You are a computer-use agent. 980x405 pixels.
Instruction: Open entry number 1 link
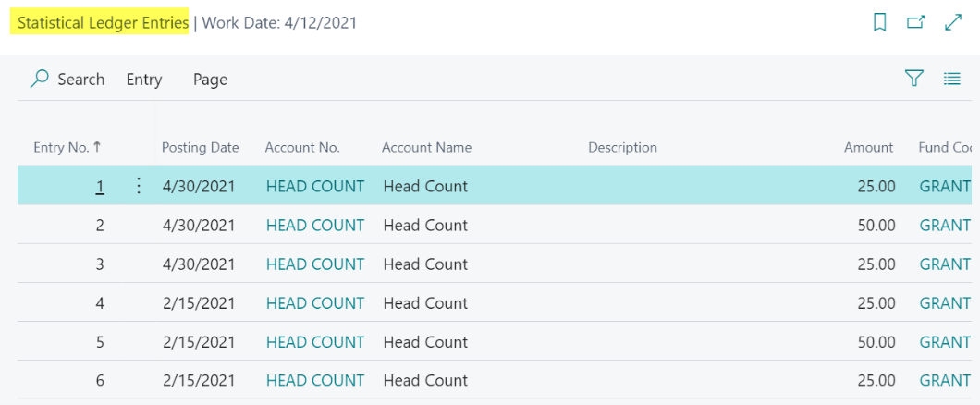(x=100, y=187)
